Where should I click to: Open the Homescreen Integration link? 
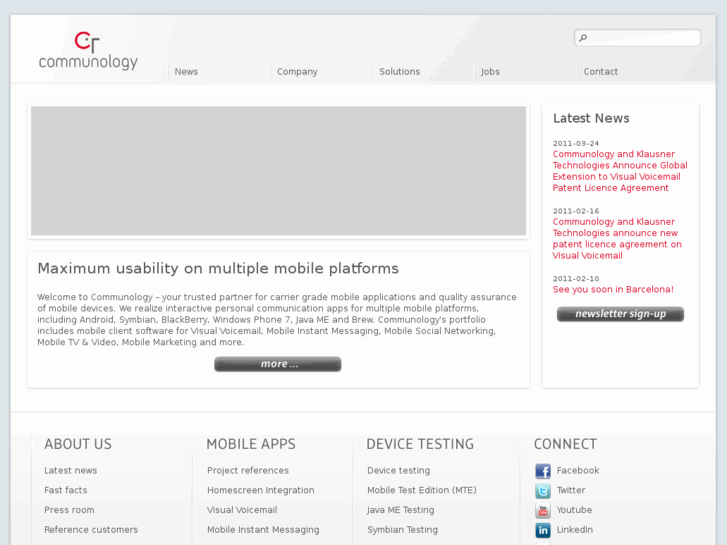261,490
